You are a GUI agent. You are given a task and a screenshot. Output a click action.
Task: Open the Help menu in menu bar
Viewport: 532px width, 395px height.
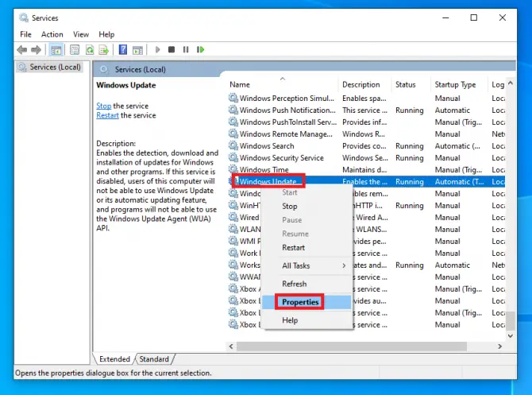click(106, 34)
